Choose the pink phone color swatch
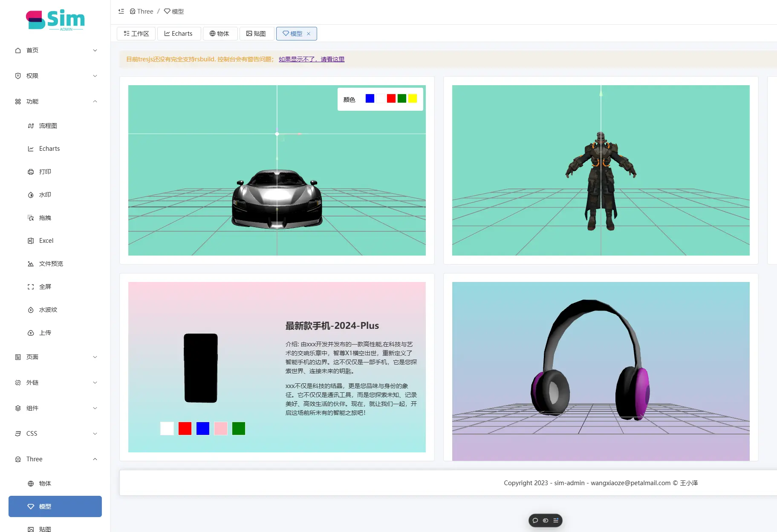Viewport: 777px width, 532px height. 221,428
